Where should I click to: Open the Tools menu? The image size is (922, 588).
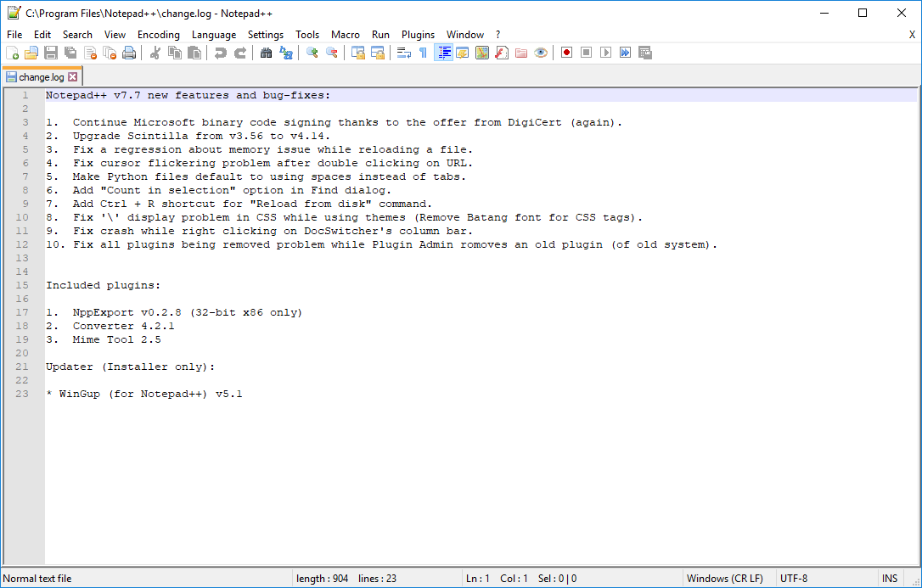coord(307,35)
